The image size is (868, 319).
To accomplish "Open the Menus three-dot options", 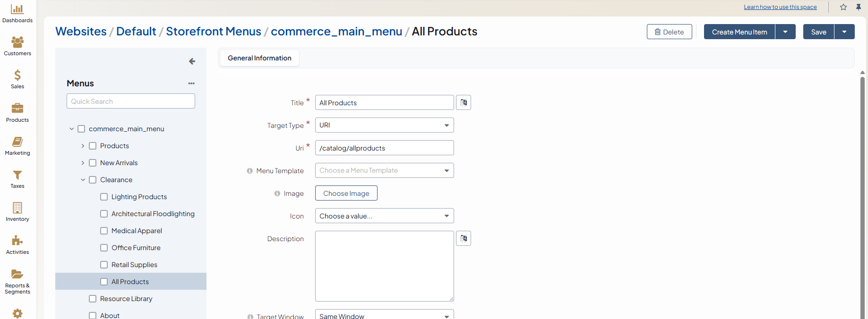I will tap(191, 84).
